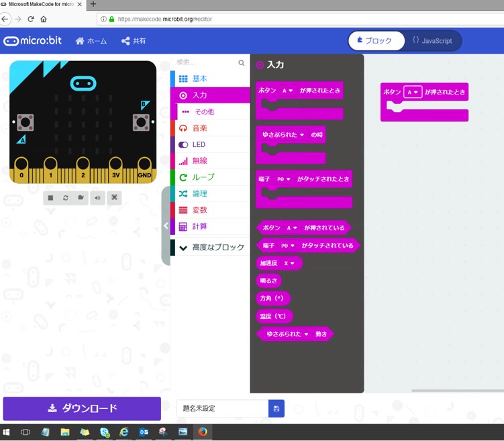Select the 明るさ light level block
504x441 pixels.
(268, 281)
